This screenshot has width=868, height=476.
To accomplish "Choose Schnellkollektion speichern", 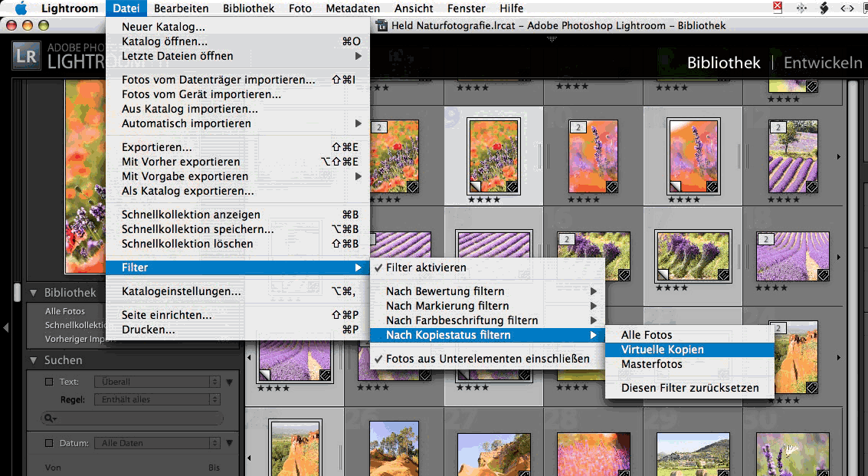I will tap(237, 229).
